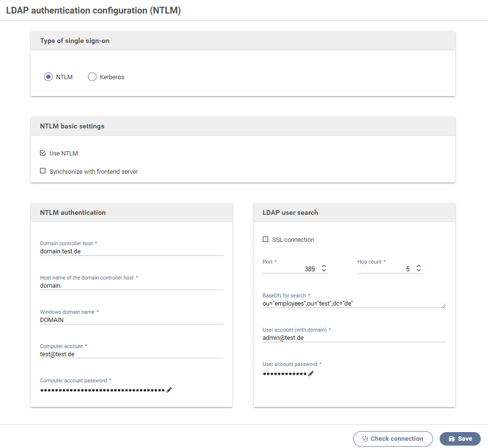
Task: Click the Host name of domain controller field
Action: [x=131, y=285]
